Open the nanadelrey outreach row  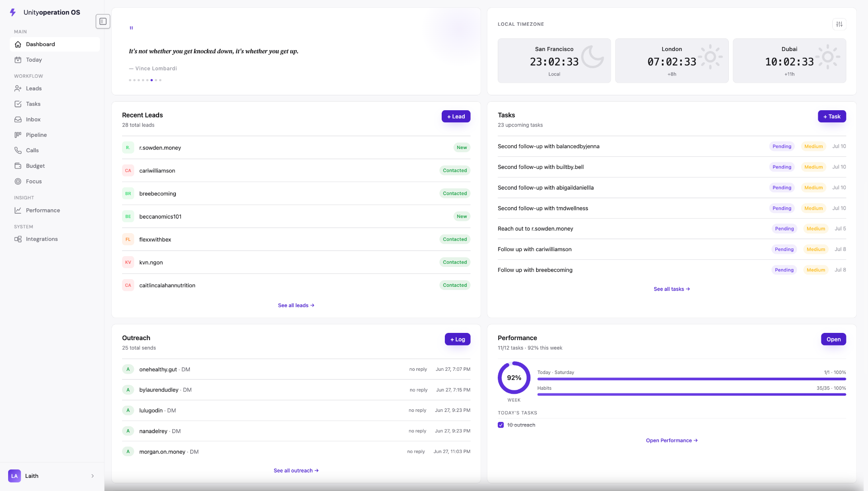point(296,431)
